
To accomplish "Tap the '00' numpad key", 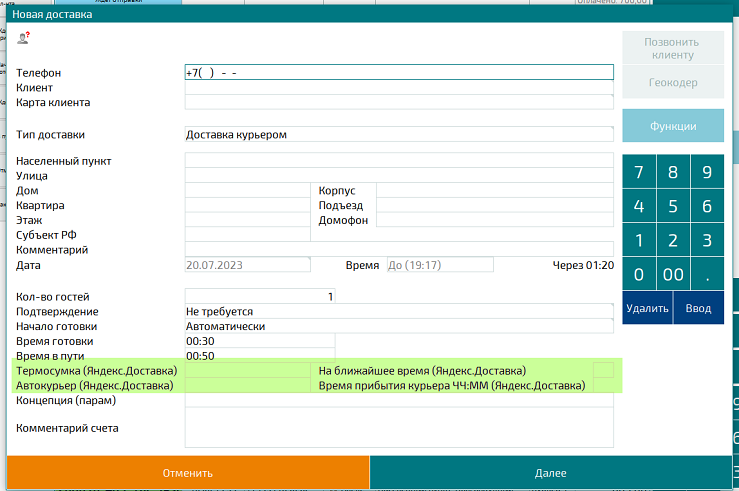I will [x=673, y=274].
